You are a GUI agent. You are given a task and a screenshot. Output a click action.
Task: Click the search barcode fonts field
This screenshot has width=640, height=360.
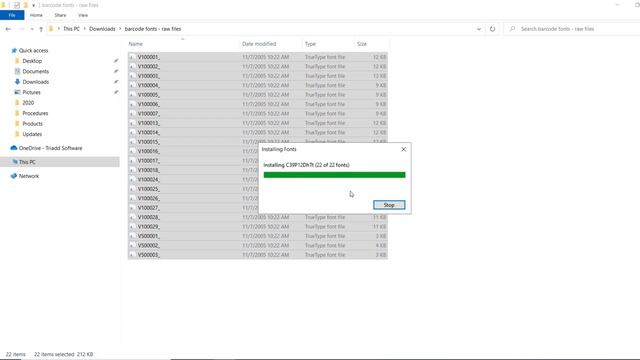pos(571,29)
